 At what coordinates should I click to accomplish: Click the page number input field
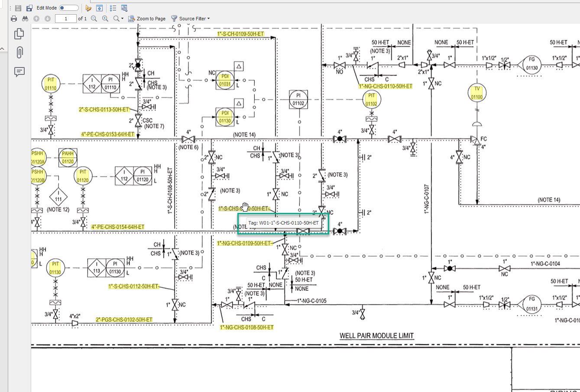coord(66,19)
